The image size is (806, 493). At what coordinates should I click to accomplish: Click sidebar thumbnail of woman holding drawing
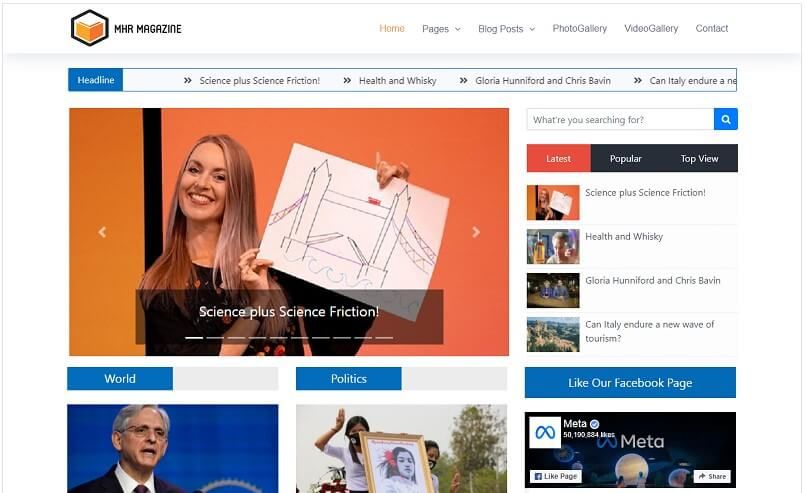(553, 203)
